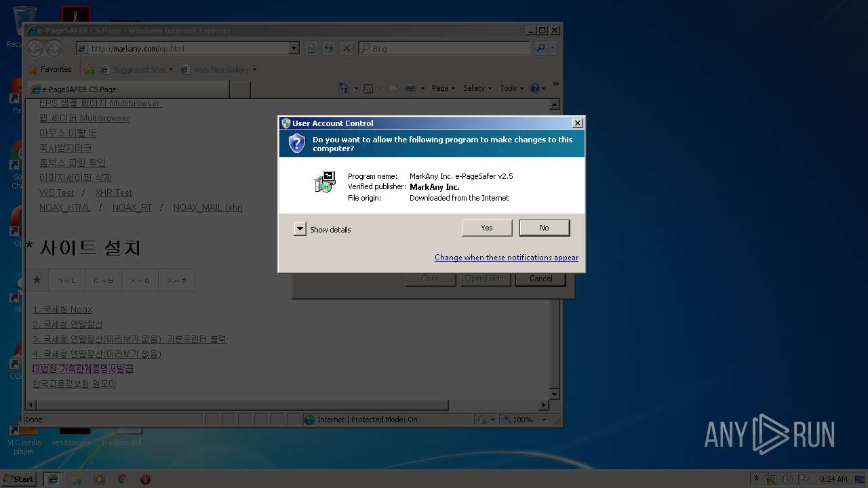
Task: Click Internet Explorer taskbar icon
Action: pyautogui.click(x=53, y=479)
